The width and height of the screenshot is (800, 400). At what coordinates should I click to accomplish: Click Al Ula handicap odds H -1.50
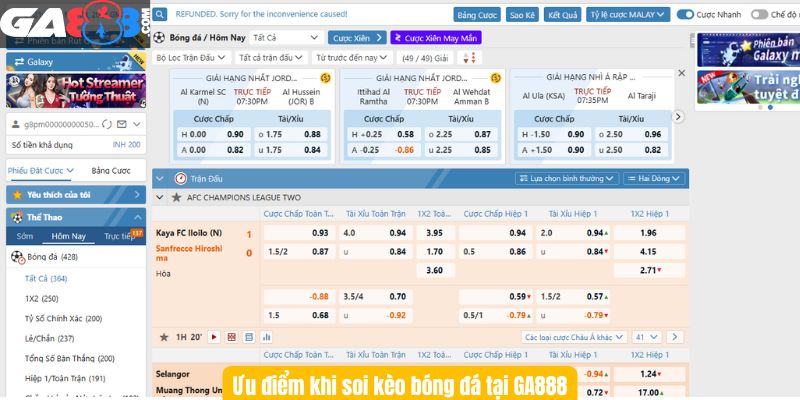[553, 134]
